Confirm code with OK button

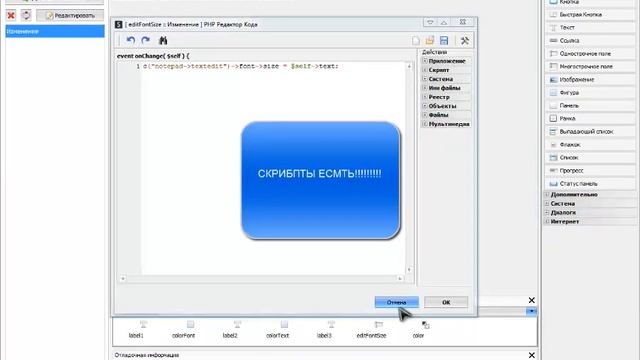[446, 302]
